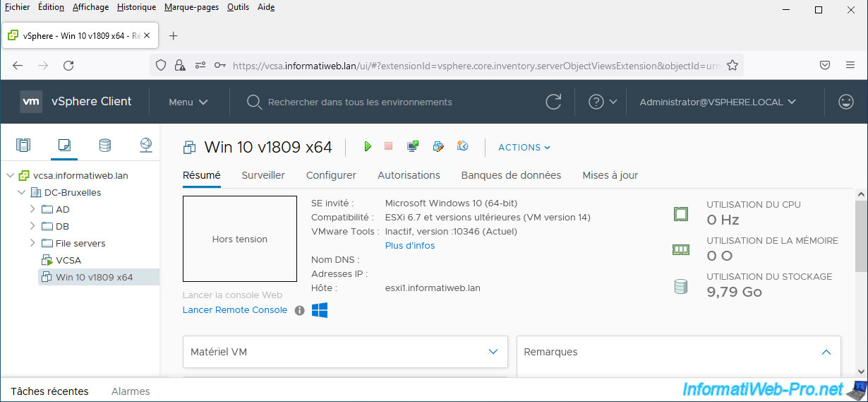Click Lancer Remote Console link

pos(235,310)
